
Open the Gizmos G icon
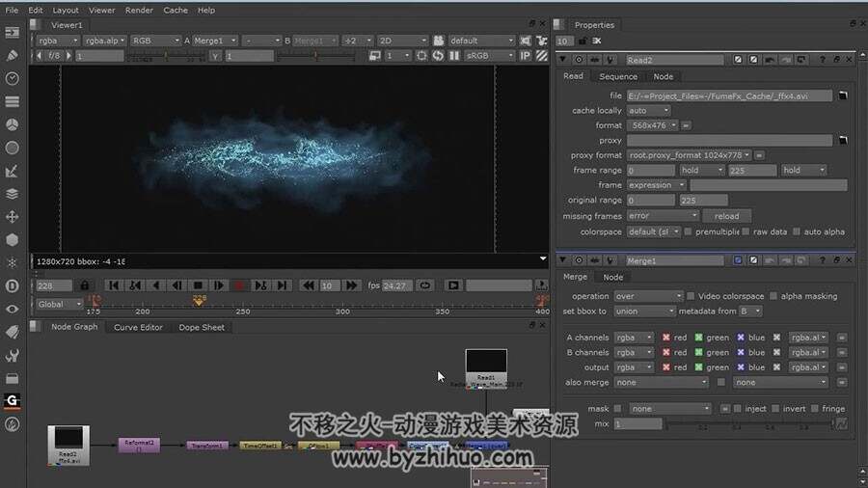click(x=13, y=400)
